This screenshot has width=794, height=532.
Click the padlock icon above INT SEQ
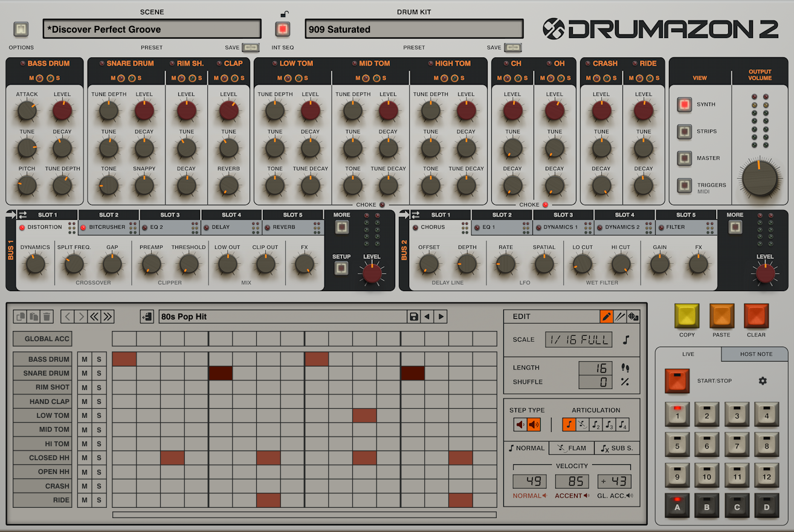click(283, 14)
